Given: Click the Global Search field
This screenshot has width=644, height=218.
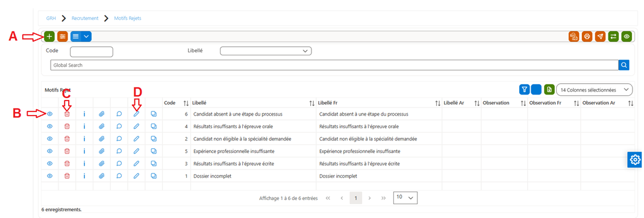Looking at the screenshot, I should [334, 65].
